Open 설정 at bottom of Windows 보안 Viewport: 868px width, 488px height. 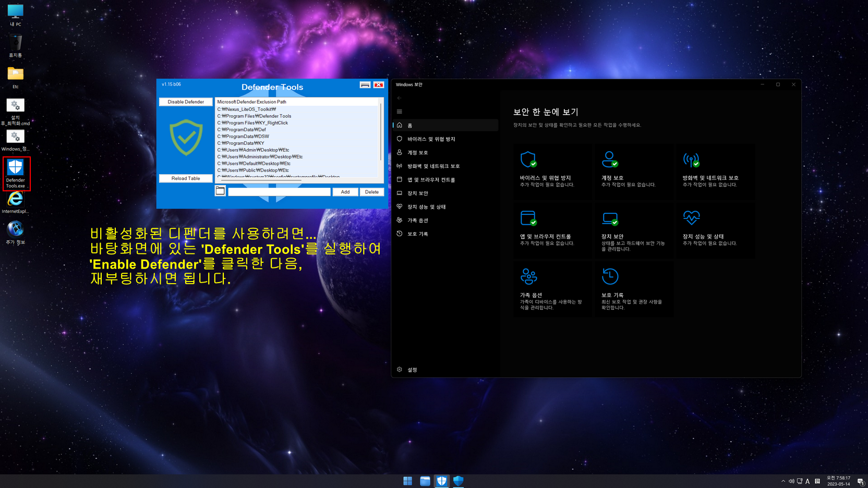[x=445, y=370]
